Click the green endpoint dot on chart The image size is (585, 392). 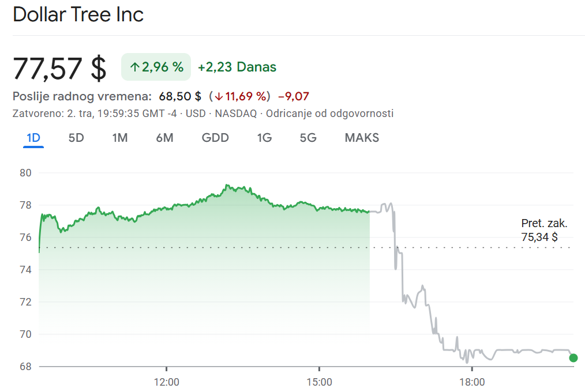(x=573, y=358)
